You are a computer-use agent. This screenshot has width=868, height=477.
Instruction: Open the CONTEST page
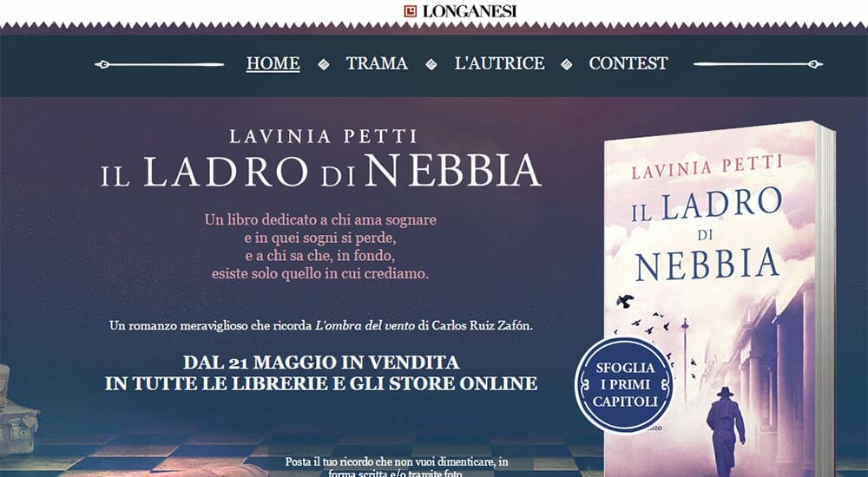coord(628,63)
